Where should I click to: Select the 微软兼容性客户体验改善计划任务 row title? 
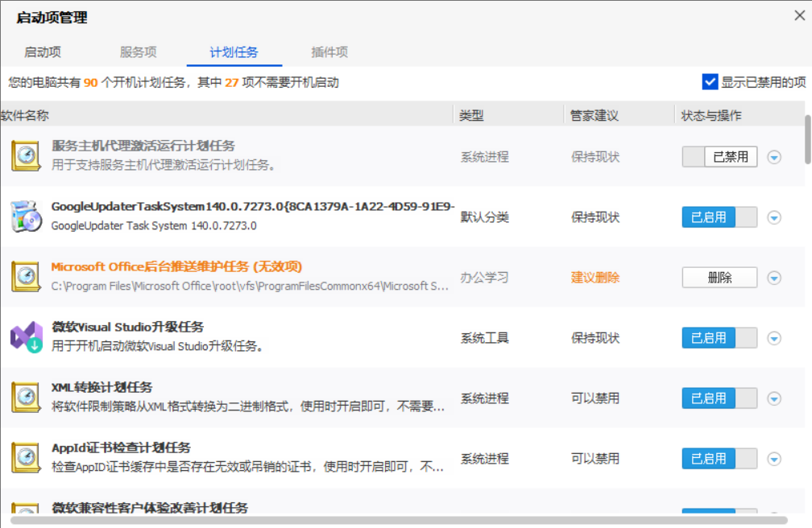coord(150,508)
